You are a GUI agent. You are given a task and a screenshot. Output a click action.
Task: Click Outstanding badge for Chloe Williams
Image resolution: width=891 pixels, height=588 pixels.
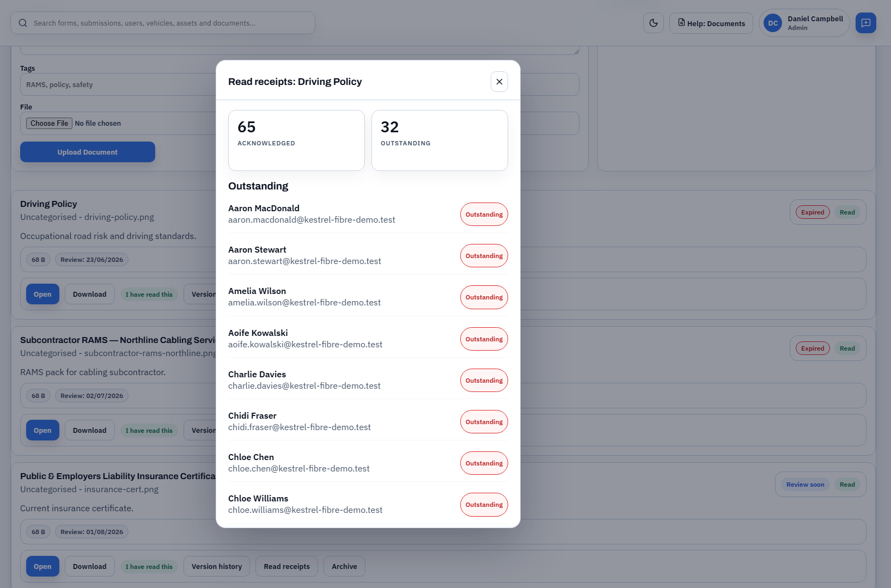tap(484, 505)
